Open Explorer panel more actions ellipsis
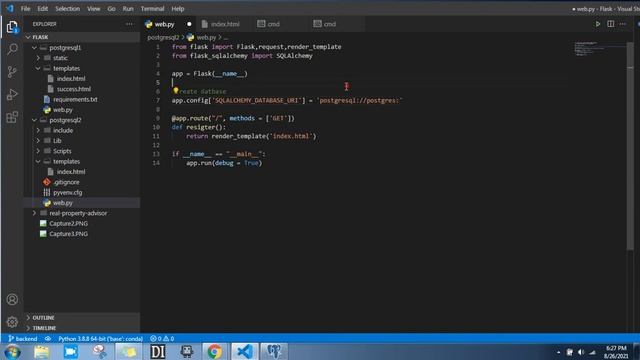 (129, 24)
